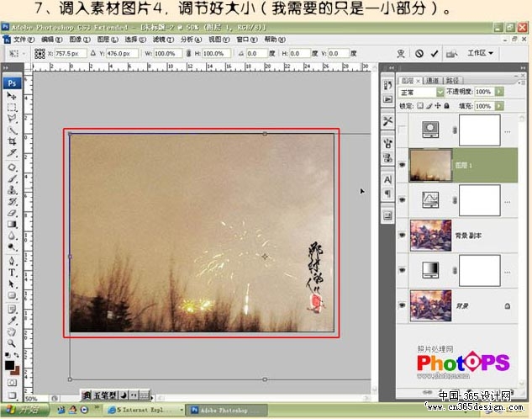This screenshot has width=532, height=419.
Task: Select the Zoom magnifier tool
Action: point(12,343)
